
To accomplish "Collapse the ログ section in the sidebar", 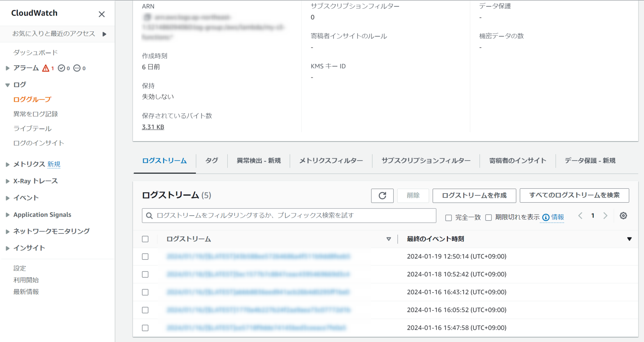I will pyautogui.click(x=7, y=84).
